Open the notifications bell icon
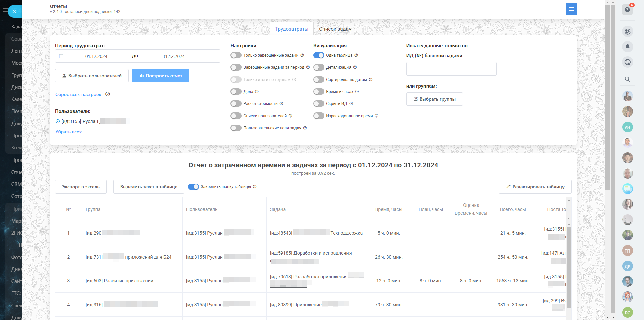 coord(627,47)
